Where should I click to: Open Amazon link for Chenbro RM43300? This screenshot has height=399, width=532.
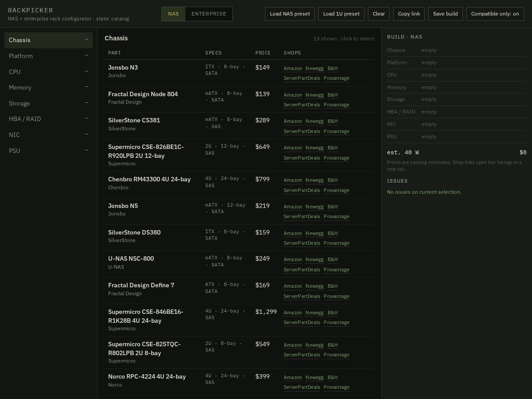293,180
